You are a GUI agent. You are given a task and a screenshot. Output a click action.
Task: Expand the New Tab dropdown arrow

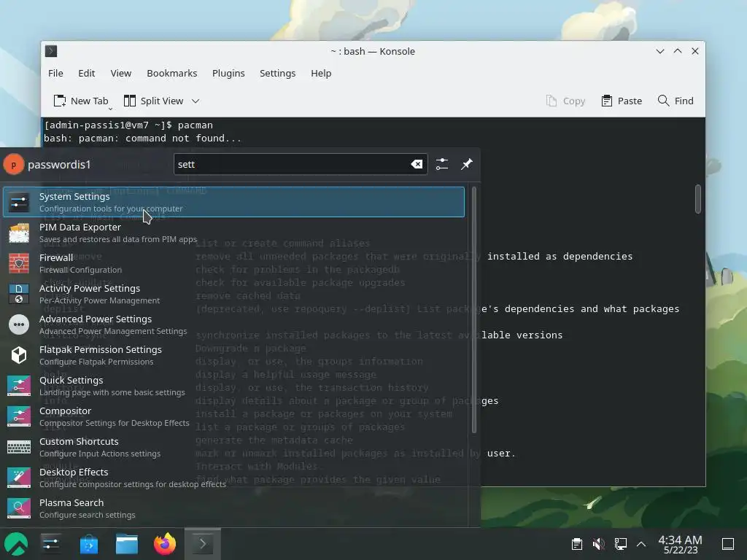point(111,109)
